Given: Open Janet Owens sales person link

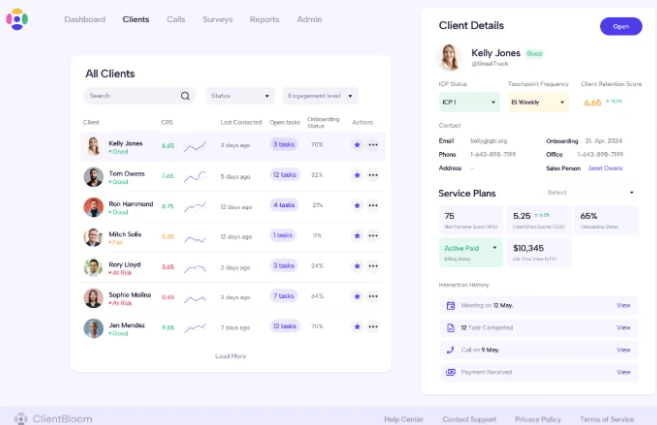Looking at the screenshot, I should point(605,168).
